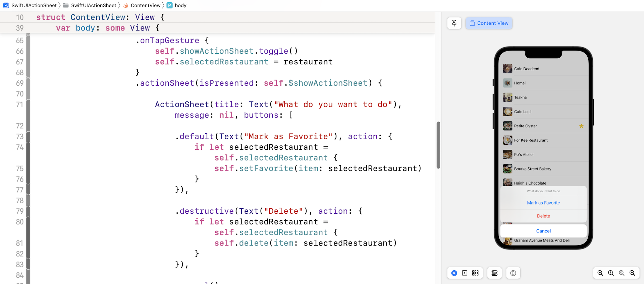Start live preview with the play icon
Screen dimensions: 644x284
point(454,273)
